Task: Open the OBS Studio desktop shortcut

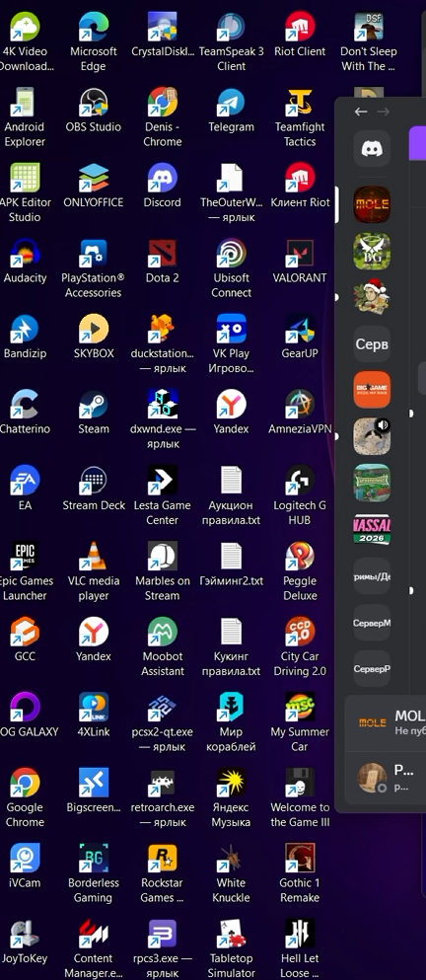Action: point(94,103)
